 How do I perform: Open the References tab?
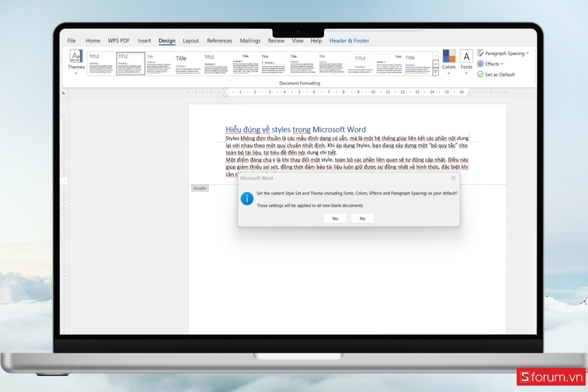pos(220,41)
